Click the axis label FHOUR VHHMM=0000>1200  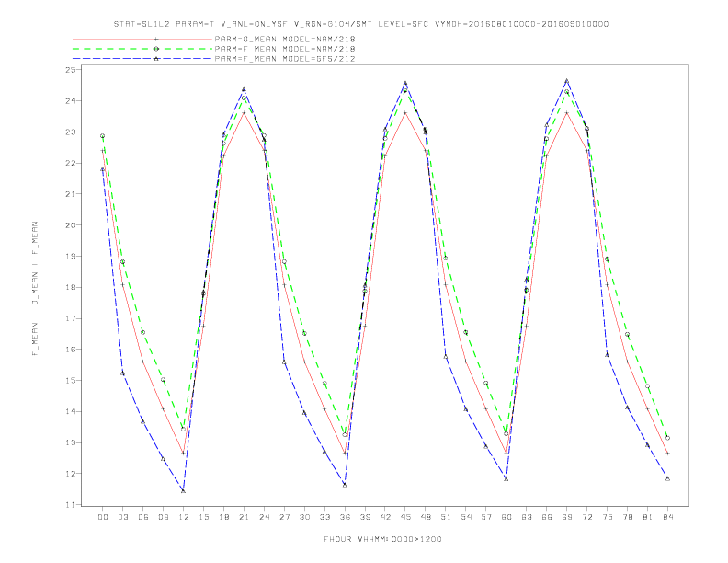pyautogui.click(x=382, y=539)
